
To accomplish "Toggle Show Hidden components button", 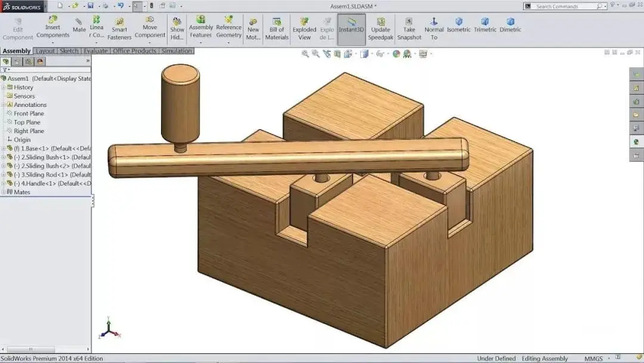I will tap(177, 29).
